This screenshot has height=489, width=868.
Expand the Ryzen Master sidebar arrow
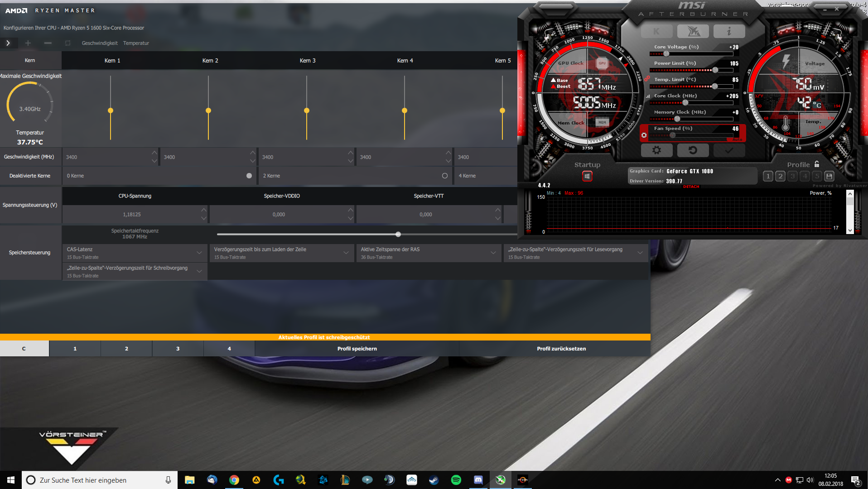(x=8, y=43)
